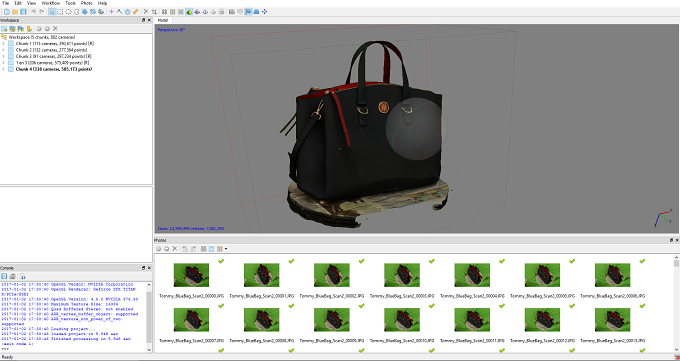Open the Edit menu
The height and width of the screenshot is (361, 680).
pyautogui.click(x=18, y=3)
